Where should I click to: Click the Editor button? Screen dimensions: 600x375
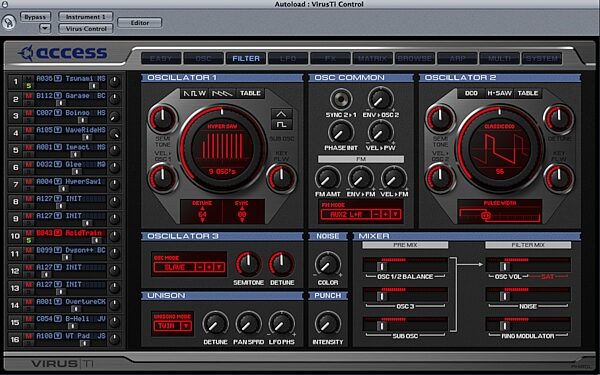[x=140, y=23]
